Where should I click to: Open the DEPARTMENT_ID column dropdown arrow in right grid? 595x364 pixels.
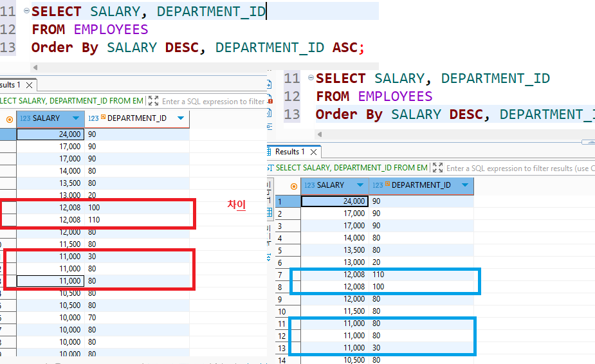point(465,185)
